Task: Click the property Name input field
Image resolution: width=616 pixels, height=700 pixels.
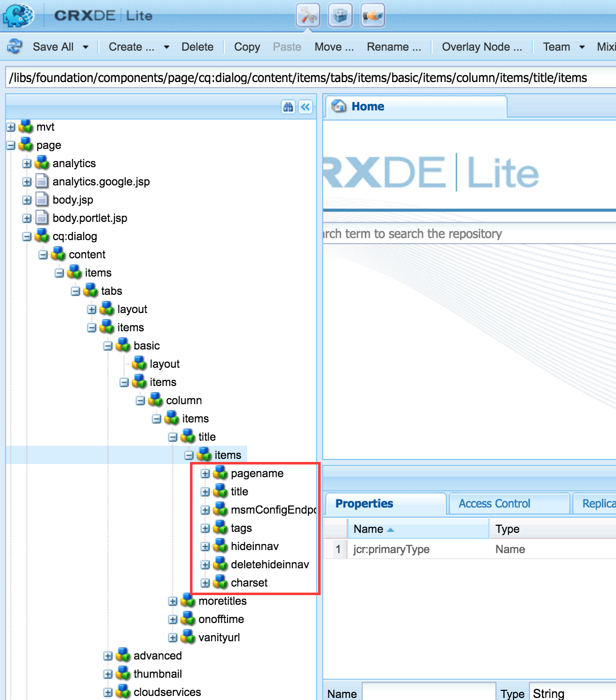Action: pyautogui.click(x=429, y=693)
